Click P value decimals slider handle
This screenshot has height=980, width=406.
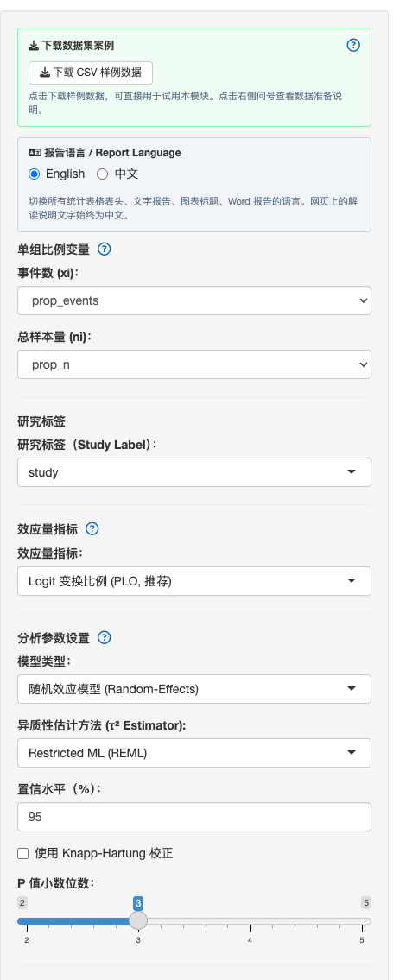pos(138,920)
